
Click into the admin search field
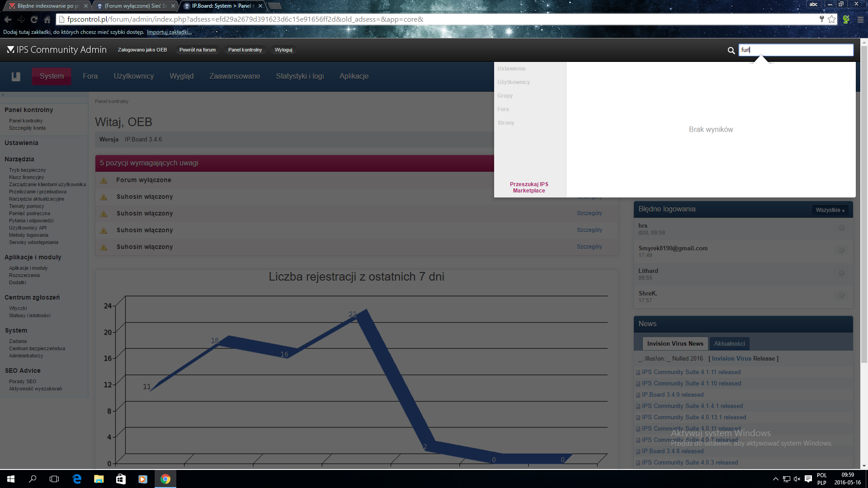796,50
